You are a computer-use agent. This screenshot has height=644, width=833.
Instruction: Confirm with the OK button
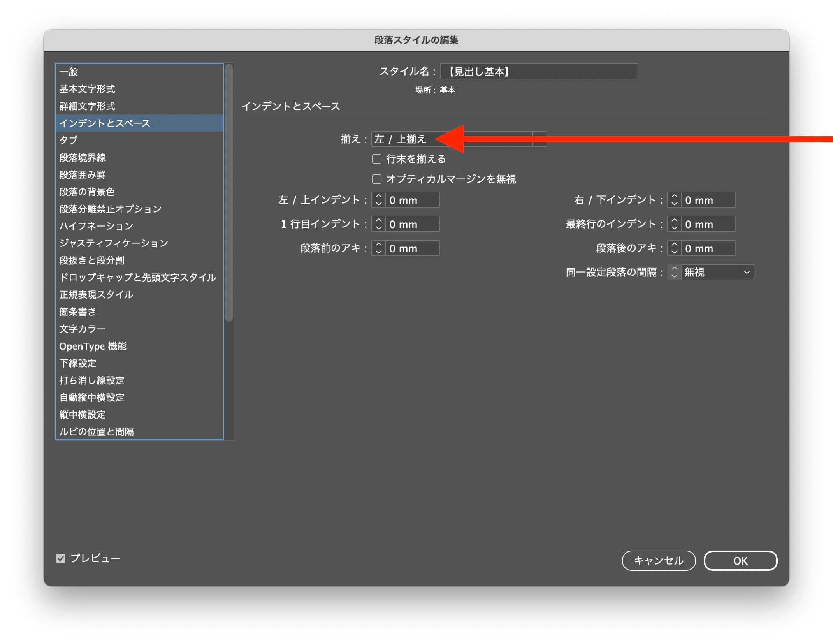(x=740, y=561)
